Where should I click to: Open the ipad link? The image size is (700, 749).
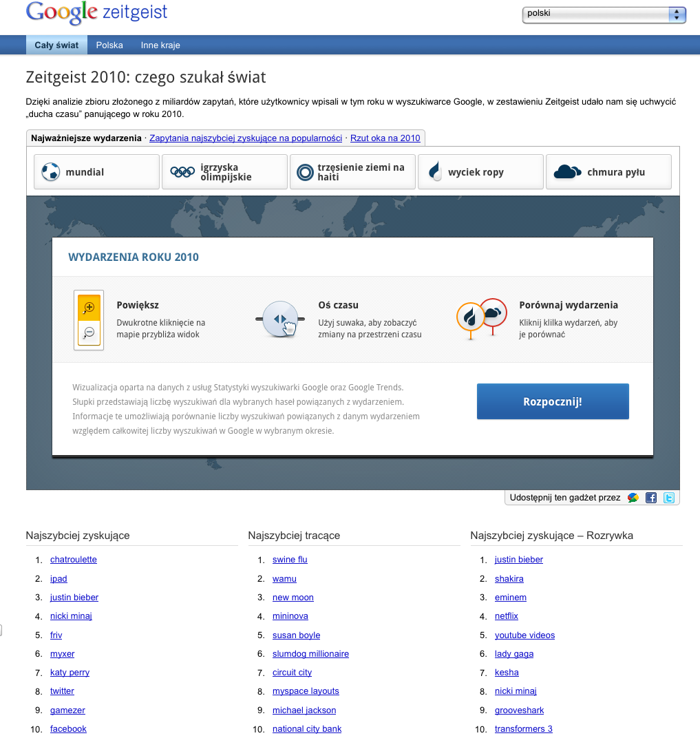pos(59,578)
